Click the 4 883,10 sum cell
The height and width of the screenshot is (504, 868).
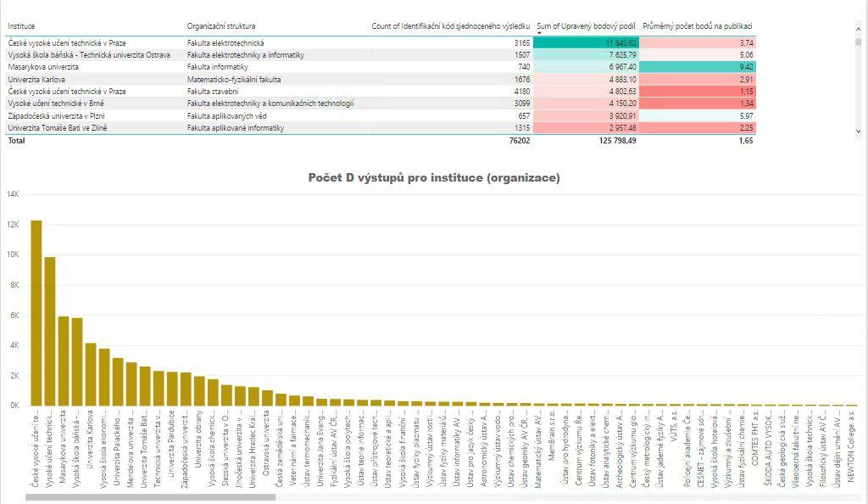tap(587, 79)
